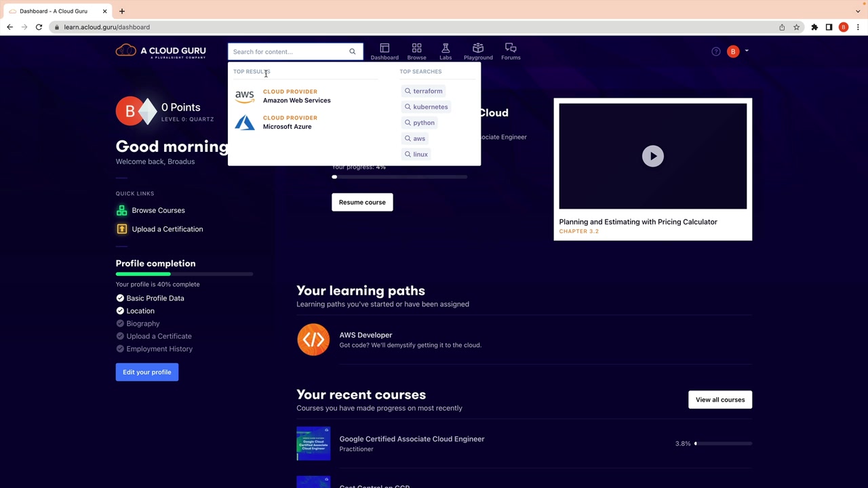
Task: Select the Microsoft Azure result
Action: (x=288, y=123)
